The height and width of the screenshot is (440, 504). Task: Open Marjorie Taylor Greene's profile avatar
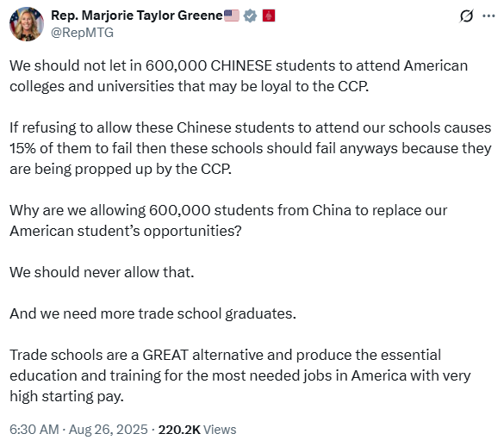[27, 24]
